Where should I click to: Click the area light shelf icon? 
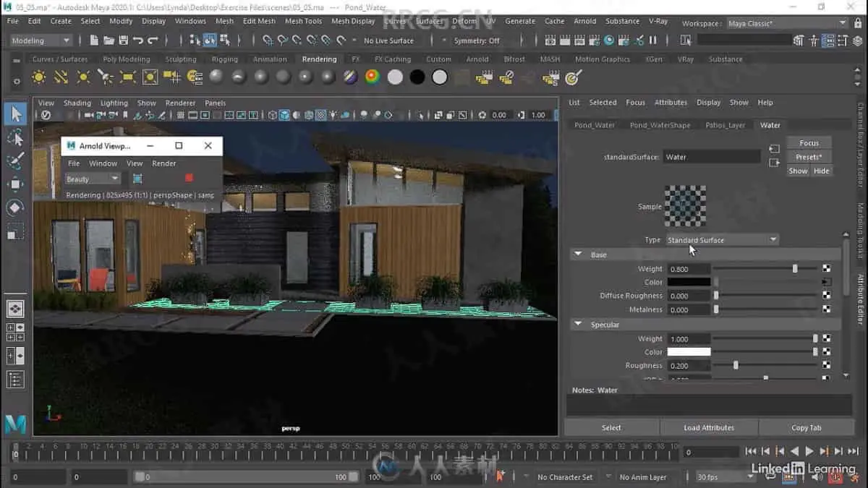point(128,77)
